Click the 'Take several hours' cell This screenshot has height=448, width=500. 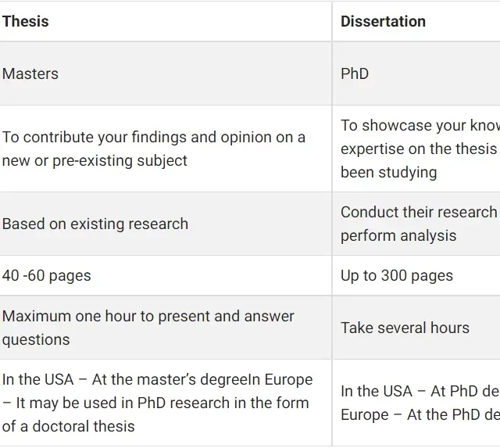coord(405,328)
